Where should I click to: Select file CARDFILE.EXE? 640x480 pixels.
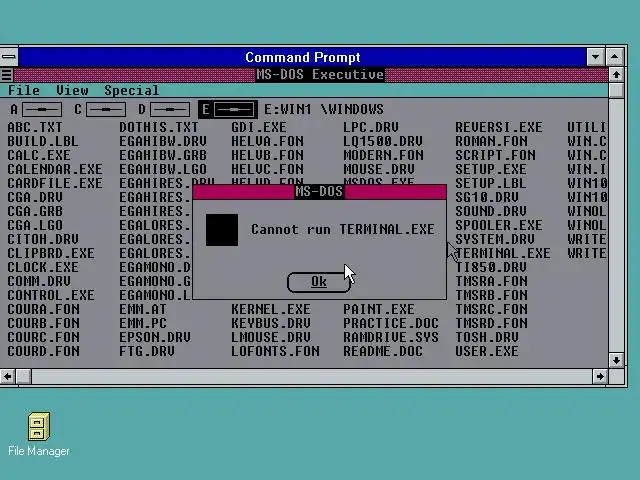[x=55, y=183]
